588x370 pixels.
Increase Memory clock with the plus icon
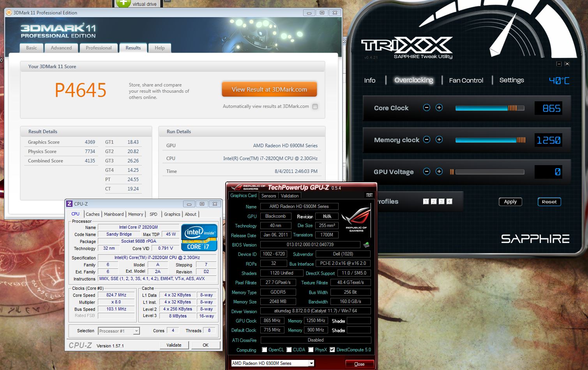point(439,140)
